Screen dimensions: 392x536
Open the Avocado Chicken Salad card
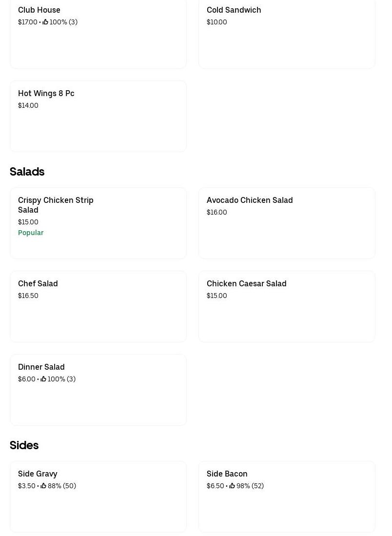pos(287,223)
